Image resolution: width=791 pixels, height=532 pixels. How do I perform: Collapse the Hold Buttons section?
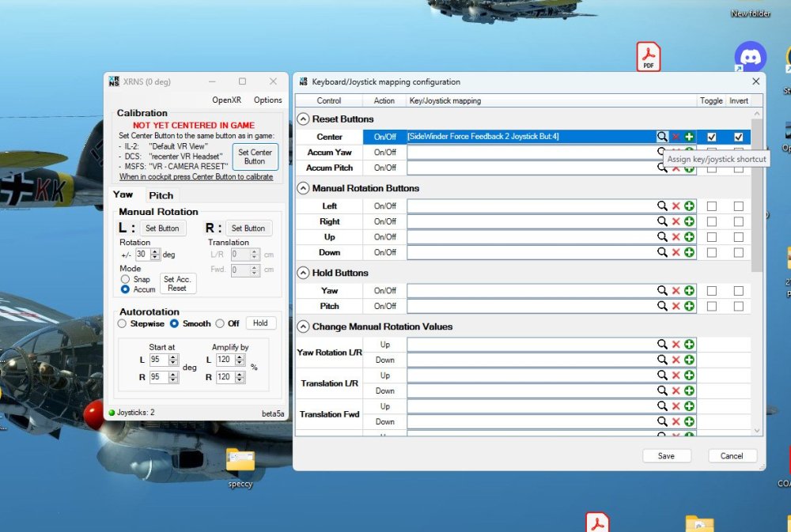point(303,273)
